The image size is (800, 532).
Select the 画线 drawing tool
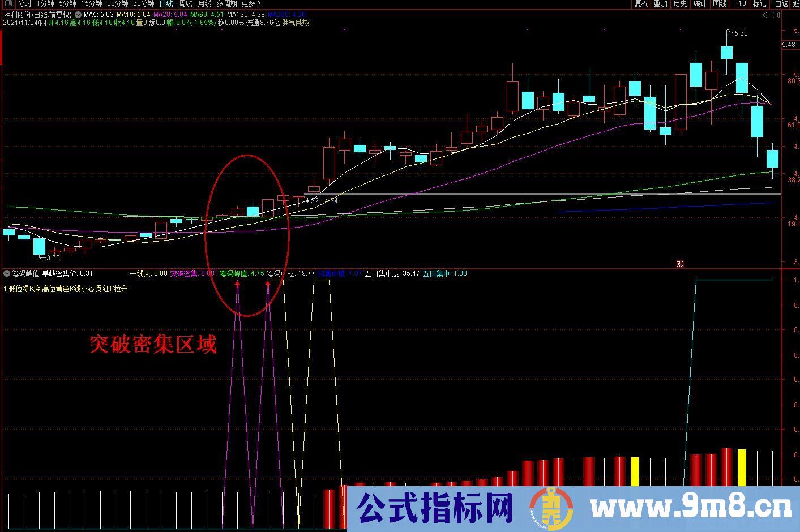click(718, 4)
